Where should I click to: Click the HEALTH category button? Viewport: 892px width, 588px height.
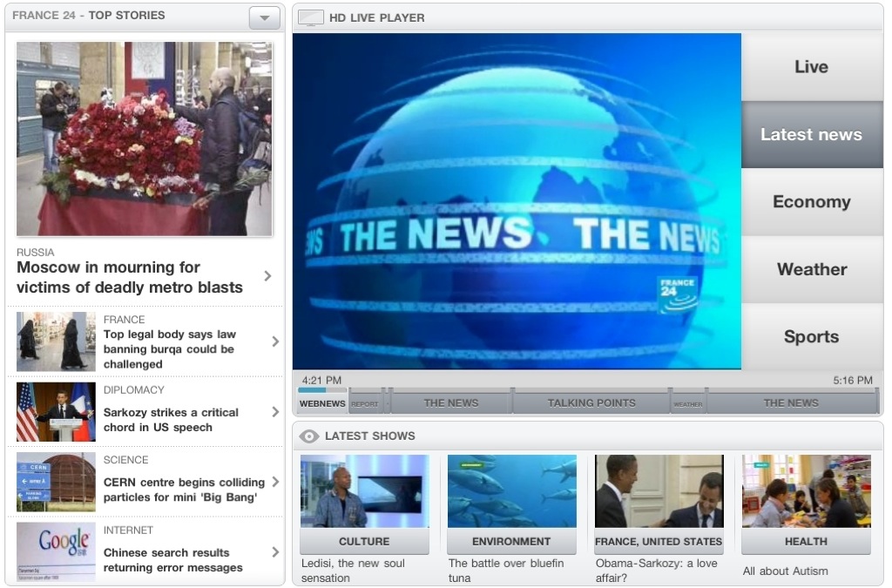(806, 541)
